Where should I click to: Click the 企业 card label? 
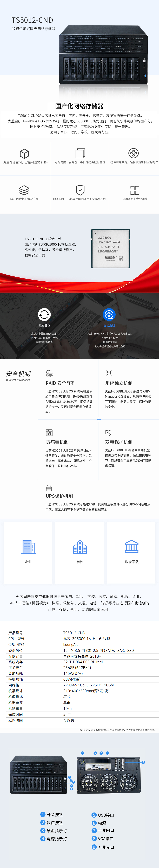28,562
